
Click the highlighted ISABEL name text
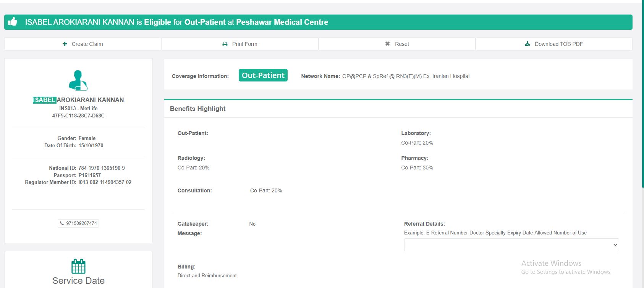(x=44, y=100)
